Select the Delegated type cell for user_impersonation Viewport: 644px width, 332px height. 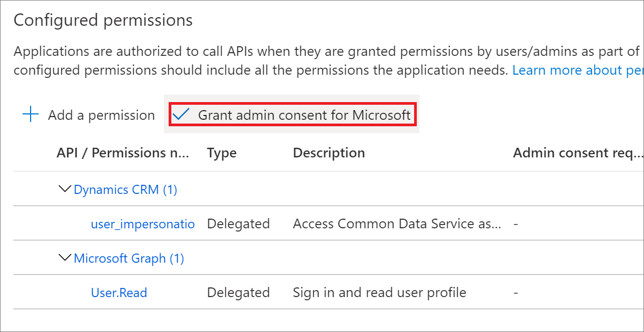point(238,223)
